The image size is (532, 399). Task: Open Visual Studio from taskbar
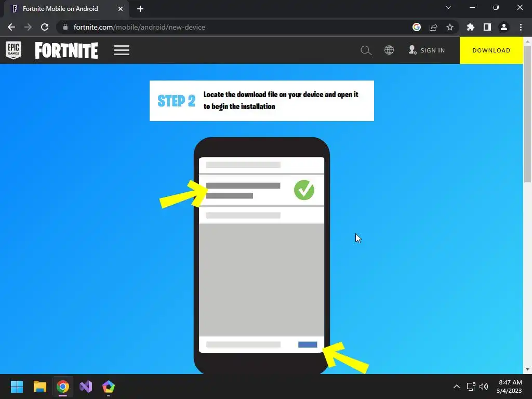pos(86,387)
